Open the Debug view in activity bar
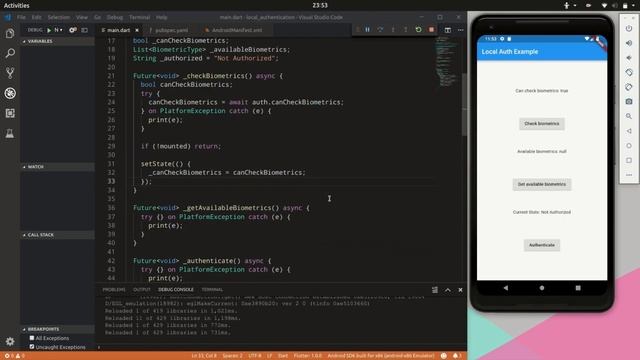 (10, 93)
